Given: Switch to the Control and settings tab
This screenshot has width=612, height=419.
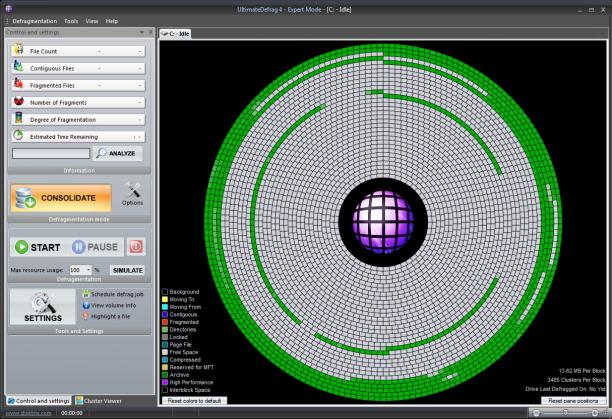Looking at the screenshot, I should [39, 401].
